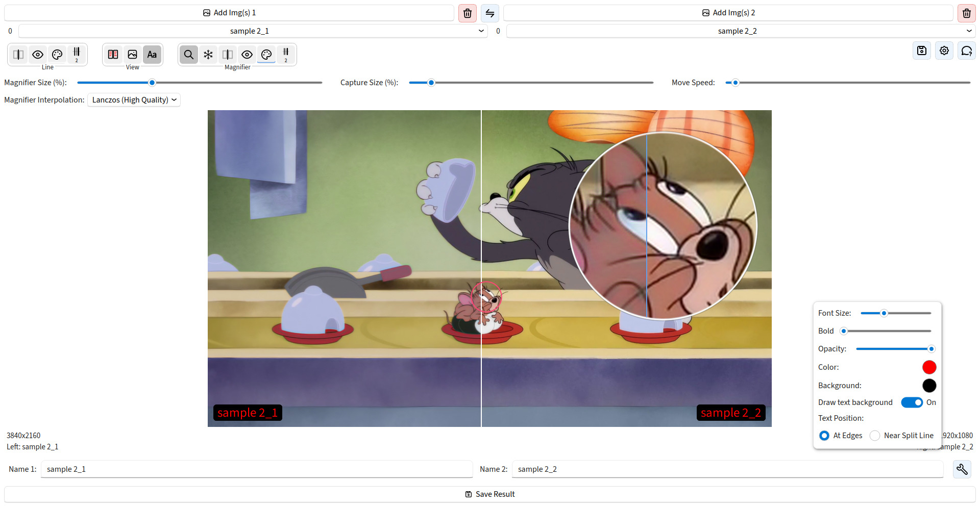980x507 pixels.
Task: Click the Save Result button
Action: pyautogui.click(x=489, y=494)
